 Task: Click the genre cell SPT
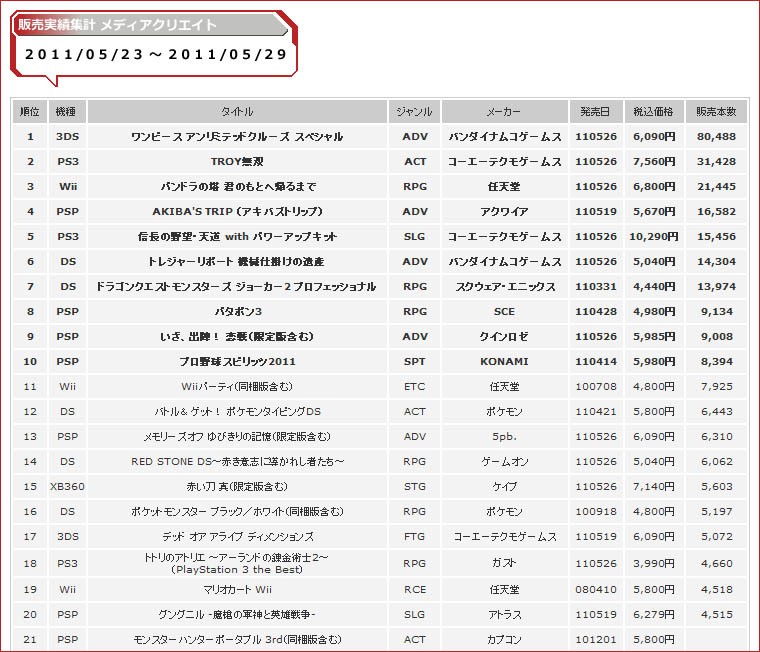[414, 362]
